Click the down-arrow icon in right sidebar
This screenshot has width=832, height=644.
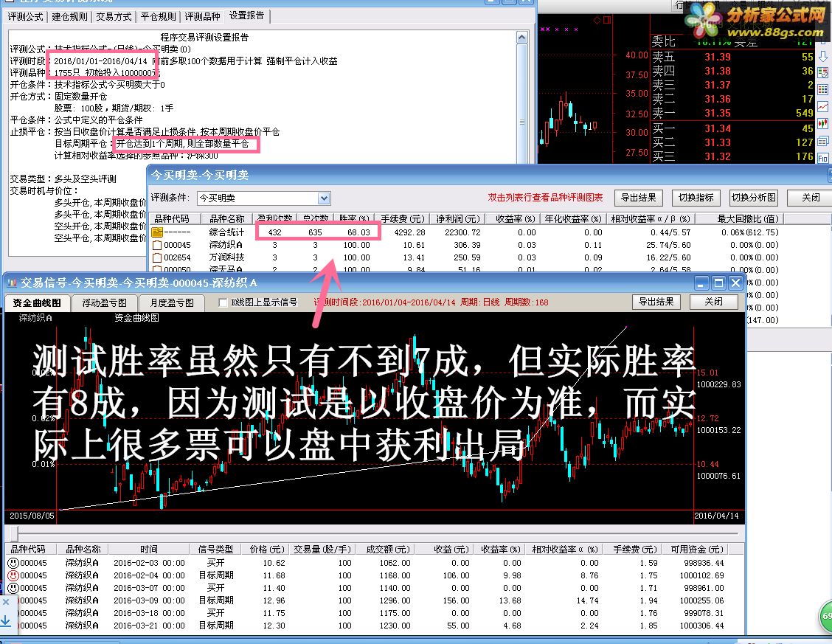(823, 56)
